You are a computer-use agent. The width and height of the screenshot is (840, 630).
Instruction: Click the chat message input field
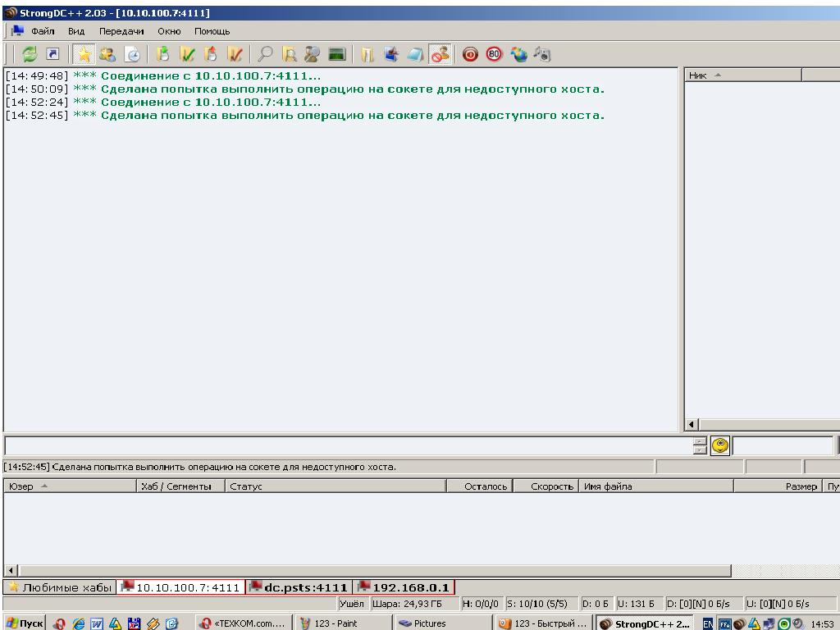[x=346, y=445]
